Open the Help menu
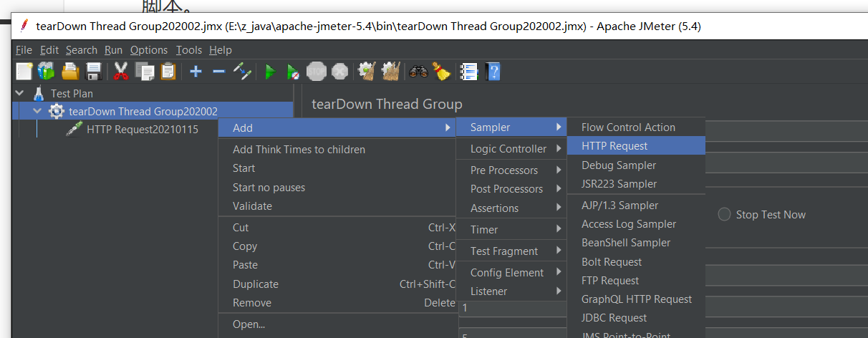Viewport: 868px width, 338px height. pos(220,49)
